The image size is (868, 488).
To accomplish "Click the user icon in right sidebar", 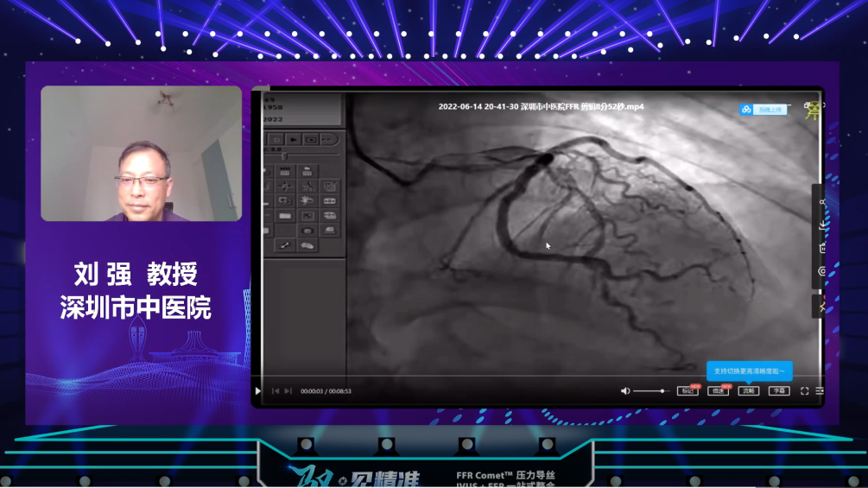I will pyautogui.click(x=821, y=202).
